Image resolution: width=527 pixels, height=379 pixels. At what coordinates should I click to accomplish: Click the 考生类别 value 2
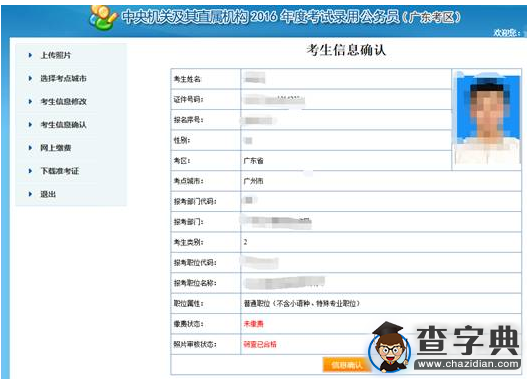pos(245,242)
